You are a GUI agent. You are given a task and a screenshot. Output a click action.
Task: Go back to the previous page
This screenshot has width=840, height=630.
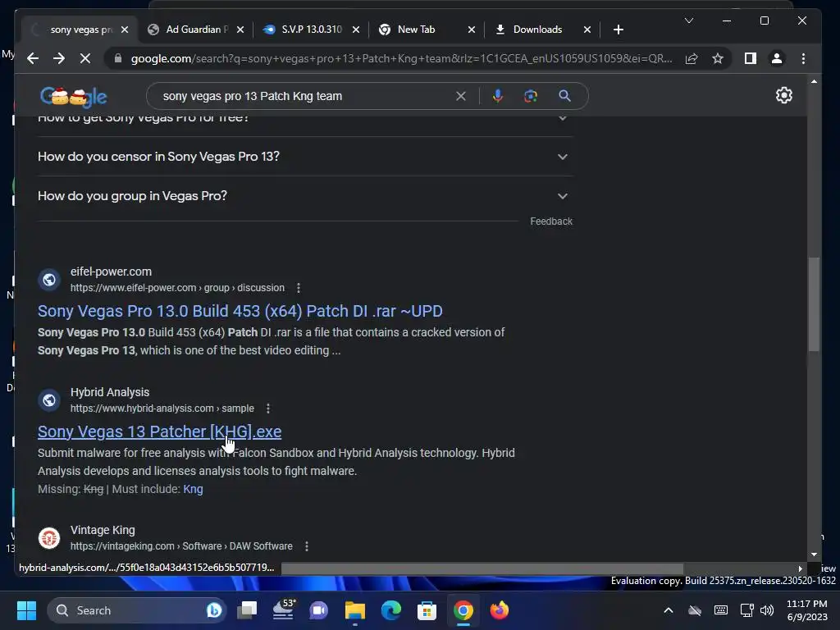click(33, 58)
